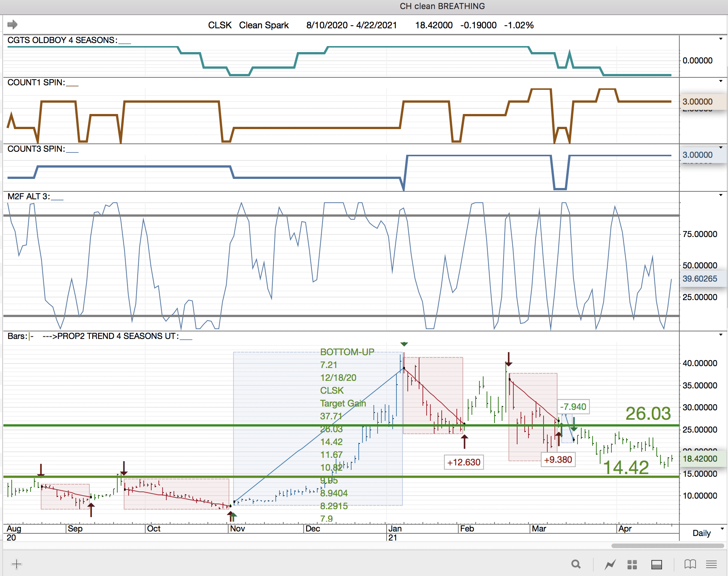Screen dimensions: 728x576
Task: Open COUNT1 SPIN pane dropdown arrow
Action: [x=720, y=81]
